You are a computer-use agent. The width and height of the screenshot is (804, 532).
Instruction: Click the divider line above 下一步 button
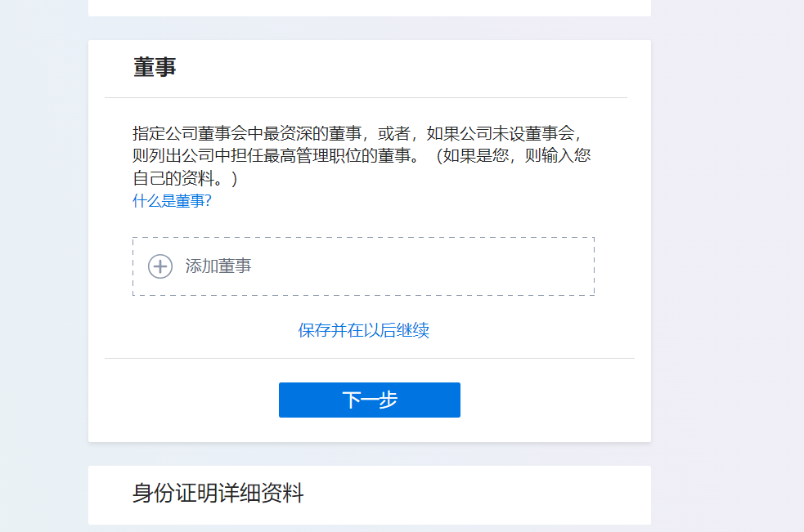coord(370,358)
